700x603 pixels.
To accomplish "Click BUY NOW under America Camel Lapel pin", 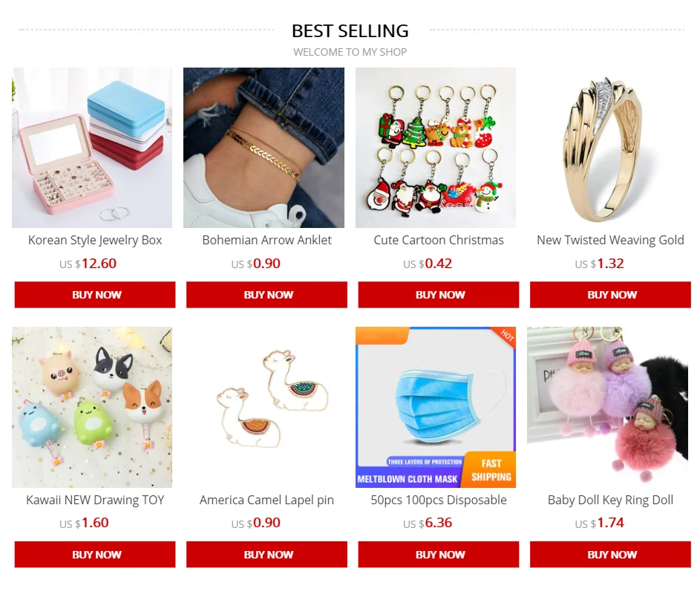I will click(267, 555).
